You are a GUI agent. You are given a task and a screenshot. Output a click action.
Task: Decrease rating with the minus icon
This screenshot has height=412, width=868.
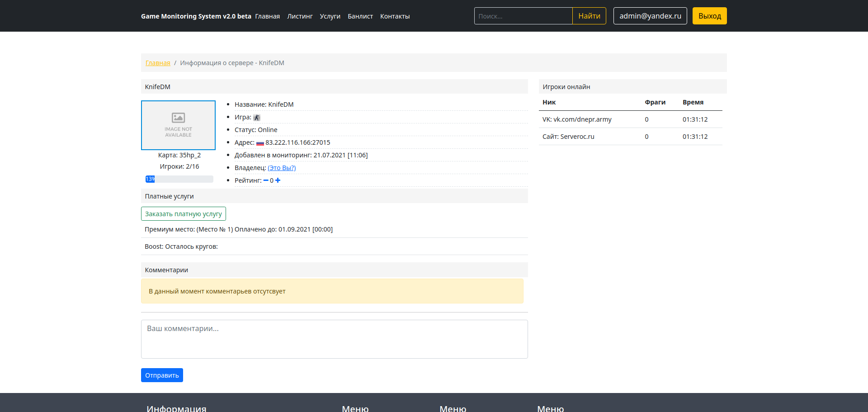(x=266, y=180)
